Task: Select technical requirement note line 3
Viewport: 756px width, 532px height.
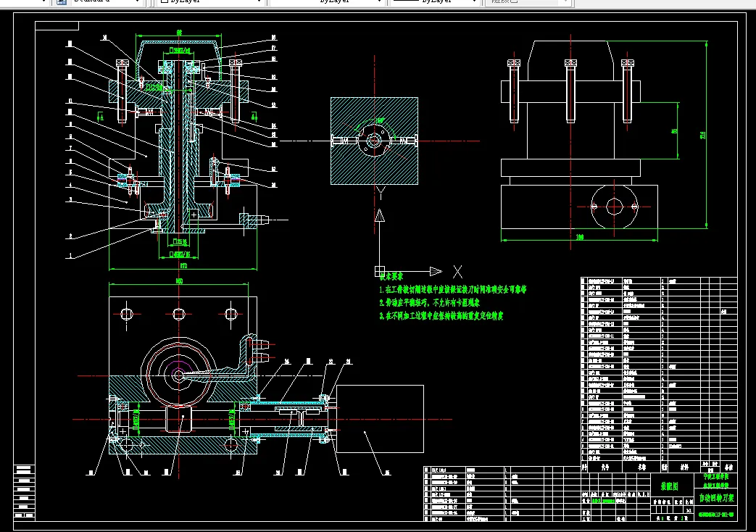Action: click(x=441, y=316)
